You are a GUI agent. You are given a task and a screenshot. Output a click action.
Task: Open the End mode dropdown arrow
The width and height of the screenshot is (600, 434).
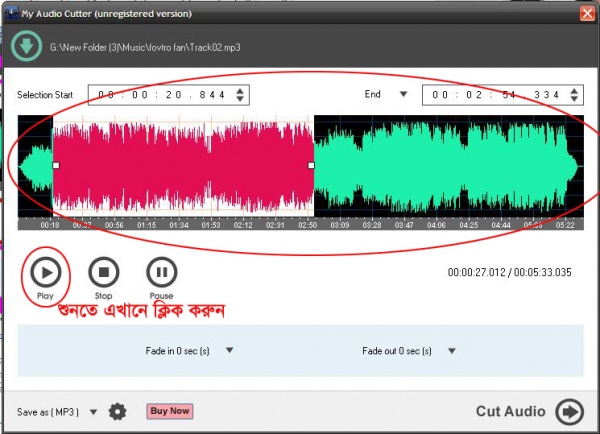pyautogui.click(x=403, y=94)
